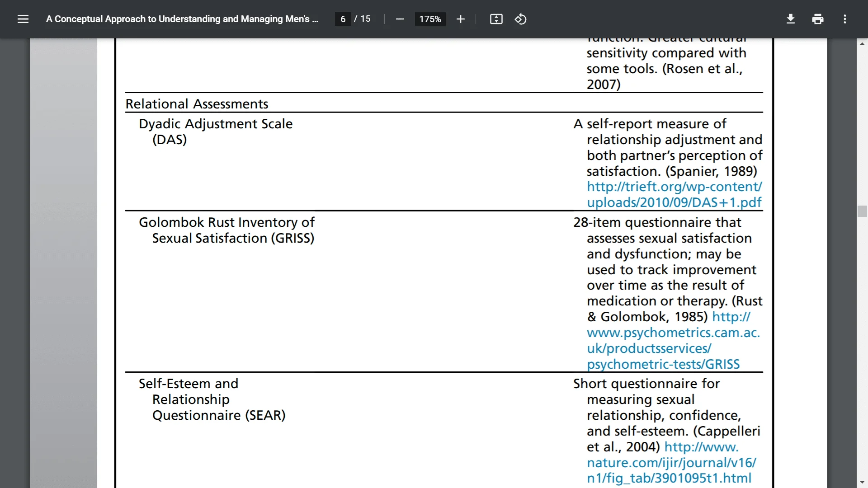Viewport: 868px width, 488px height.
Task: Click '28-item questionnaire that' text
Action: click(x=657, y=222)
